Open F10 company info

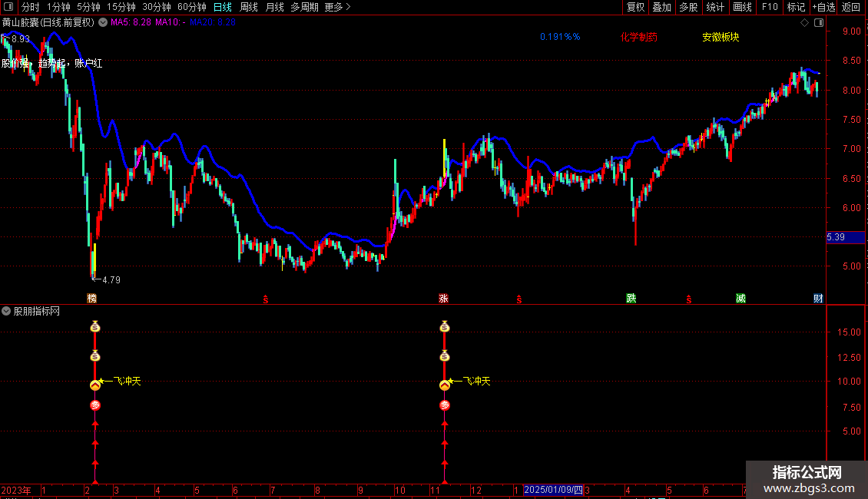[770, 7]
